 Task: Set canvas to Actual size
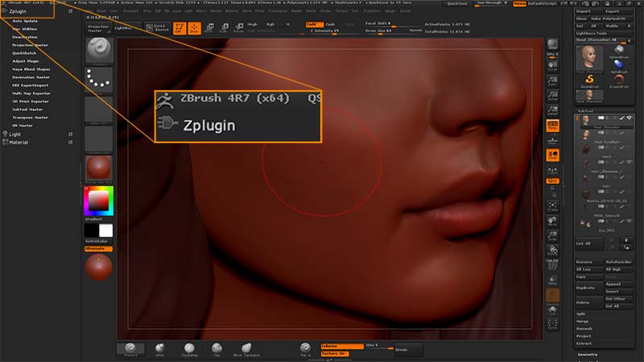[552, 96]
